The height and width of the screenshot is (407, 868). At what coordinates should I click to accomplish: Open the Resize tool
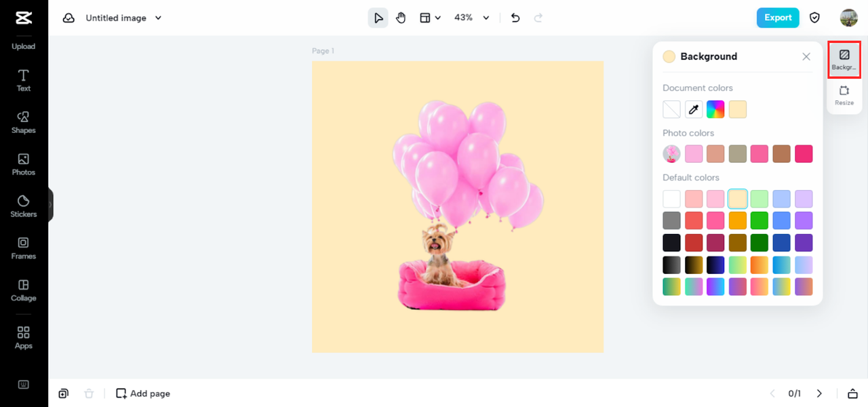[844, 96]
